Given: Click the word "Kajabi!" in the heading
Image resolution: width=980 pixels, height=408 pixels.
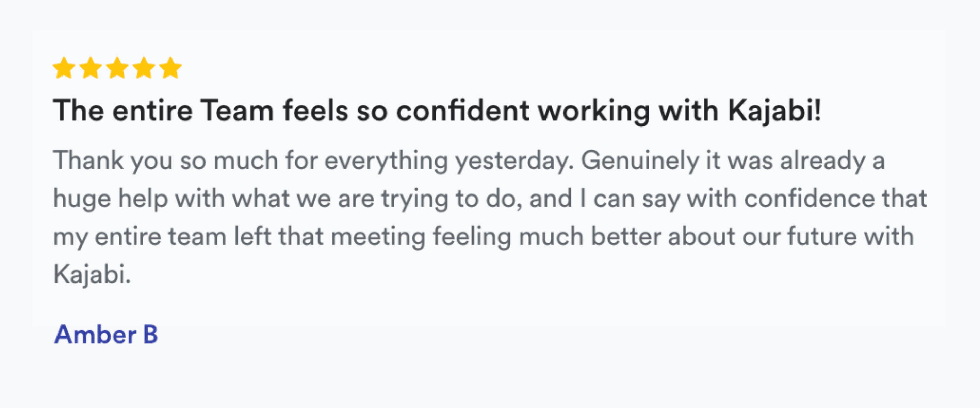Looking at the screenshot, I should (x=774, y=111).
